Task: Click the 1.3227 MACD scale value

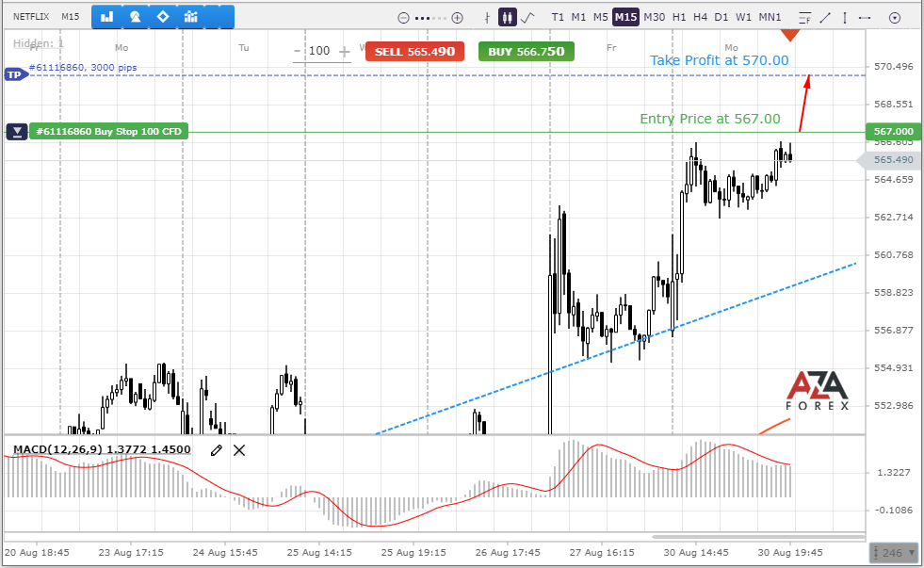Action: click(x=895, y=473)
